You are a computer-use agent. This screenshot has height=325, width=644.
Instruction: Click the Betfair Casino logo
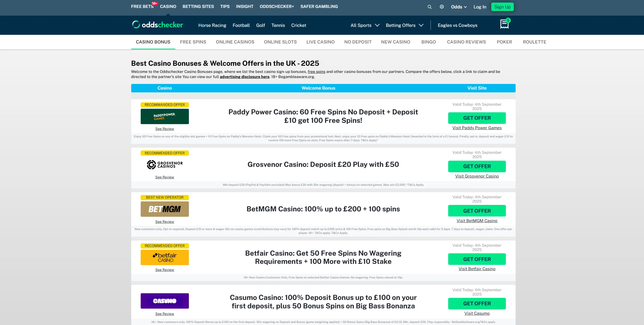165,257
